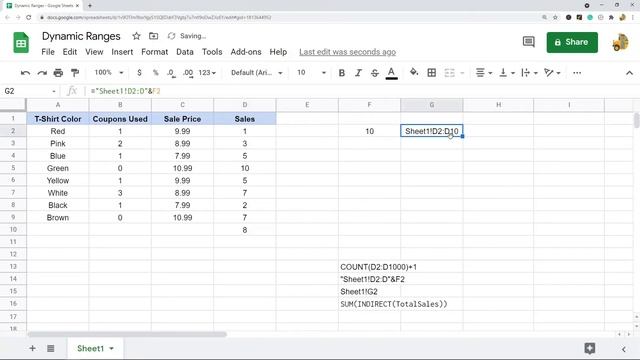The height and width of the screenshot is (360, 640).
Task: Open the Sheet1 tab dropdown arrow
Action: [111, 349]
